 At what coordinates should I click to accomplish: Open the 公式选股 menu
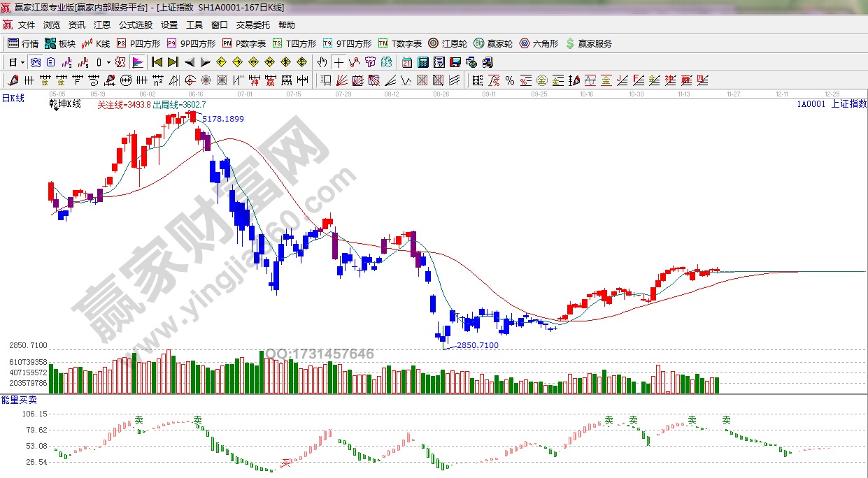pos(135,25)
